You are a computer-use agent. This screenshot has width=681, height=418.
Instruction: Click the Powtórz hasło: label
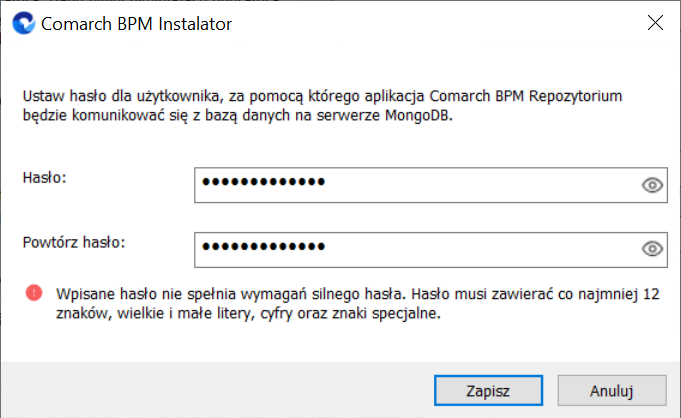[74, 242]
